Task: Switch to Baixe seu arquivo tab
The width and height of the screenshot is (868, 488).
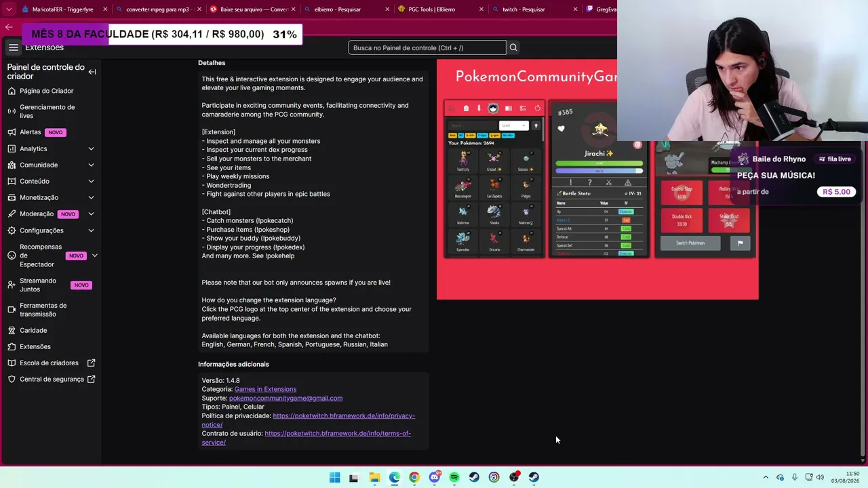Action: point(252,9)
